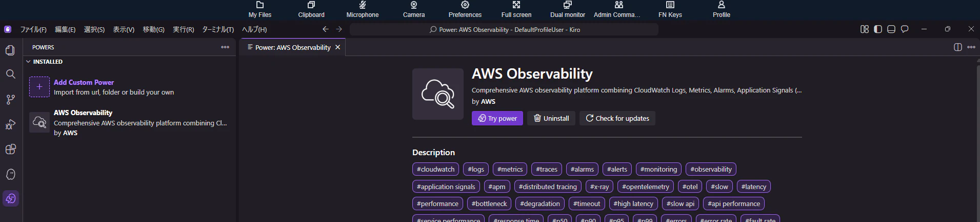Split the editor to the right

click(957, 47)
